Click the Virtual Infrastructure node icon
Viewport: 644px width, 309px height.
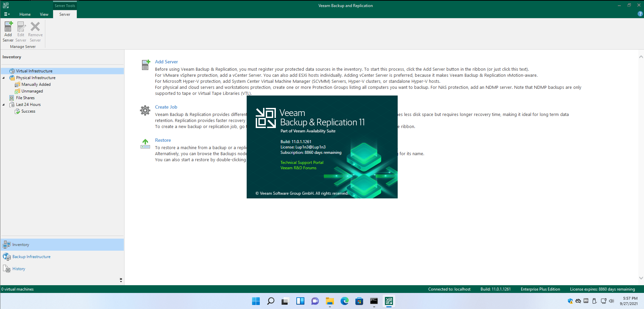[x=12, y=71]
